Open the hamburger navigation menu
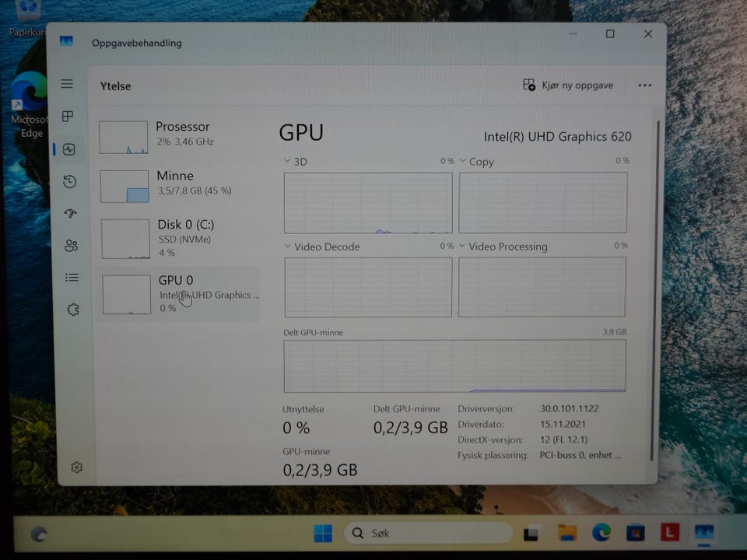 67,84
